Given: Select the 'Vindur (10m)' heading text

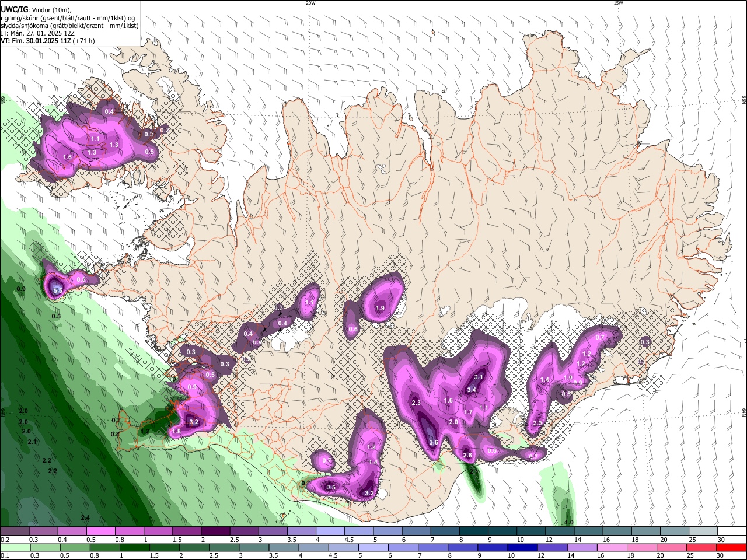Looking at the screenshot, I should [51, 9].
